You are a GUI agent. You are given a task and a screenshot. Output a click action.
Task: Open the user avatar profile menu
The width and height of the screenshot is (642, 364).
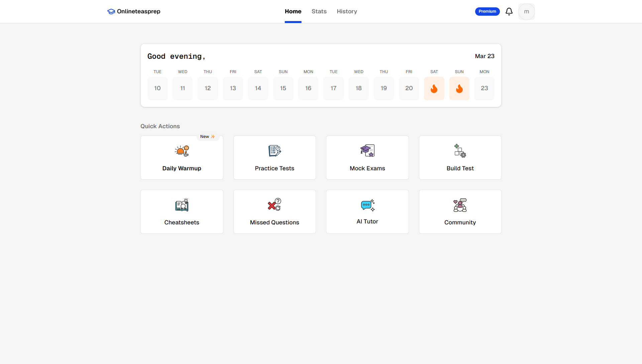coord(526,12)
